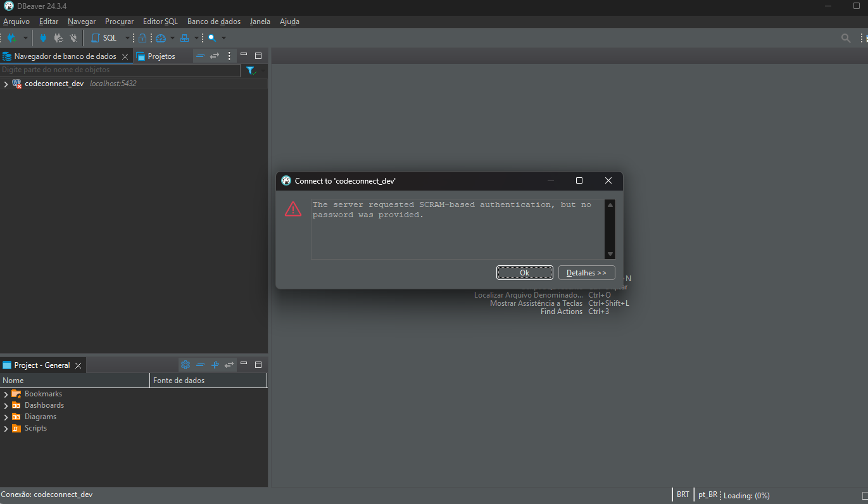Image resolution: width=868 pixels, height=504 pixels.
Task: Open the New Connection dropdown arrow
Action: (25, 38)
